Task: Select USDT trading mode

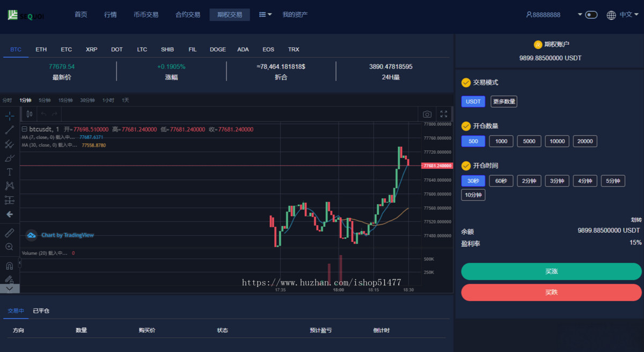Action: point(473,102)
